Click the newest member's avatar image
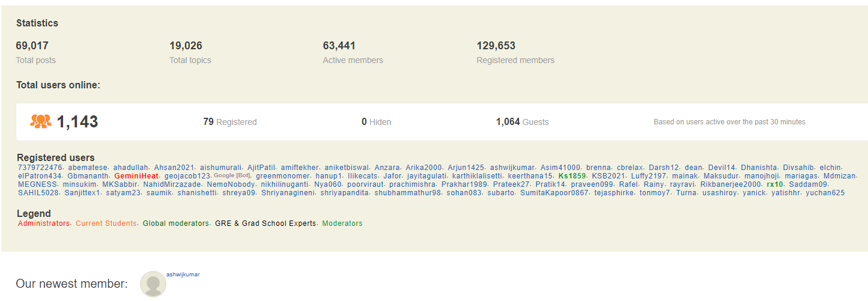Image resolution: width=868 pixels, height=301 pixels. [153, 284]
